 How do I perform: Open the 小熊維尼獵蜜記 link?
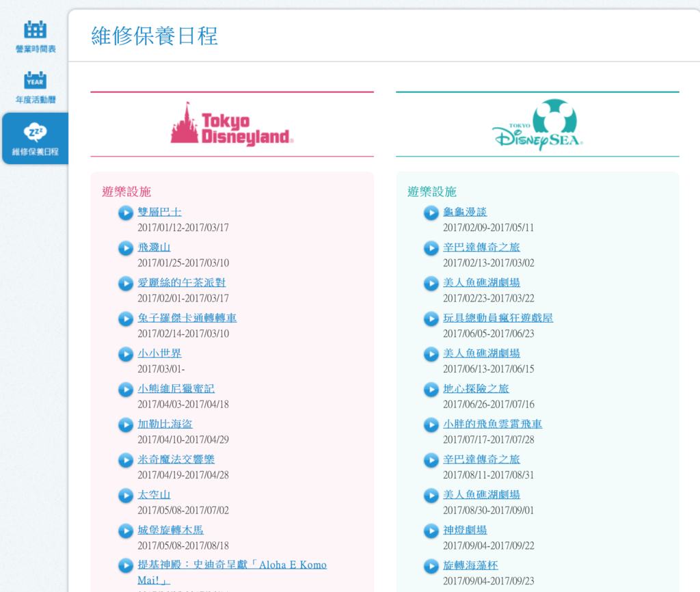point(176,388)
